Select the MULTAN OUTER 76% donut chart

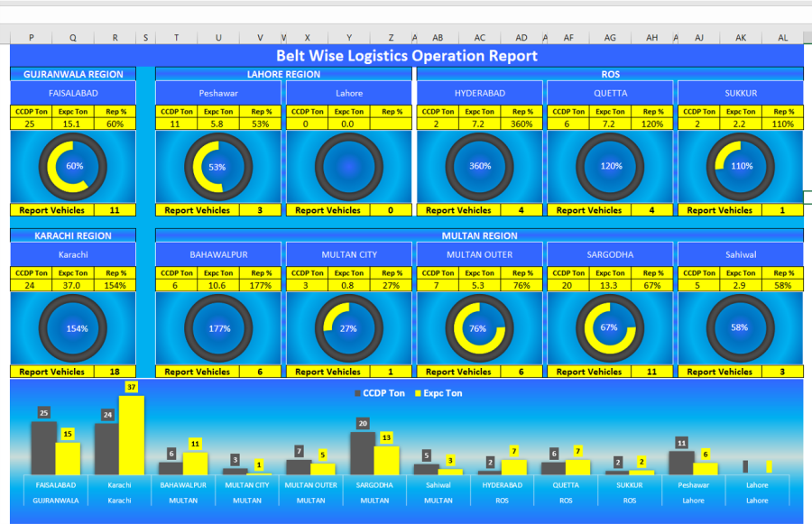[x=480, y=328]
